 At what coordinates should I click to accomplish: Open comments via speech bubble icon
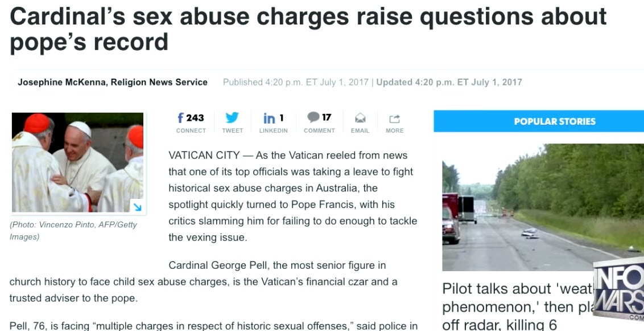pyautogui.click(x=313, y=117)
